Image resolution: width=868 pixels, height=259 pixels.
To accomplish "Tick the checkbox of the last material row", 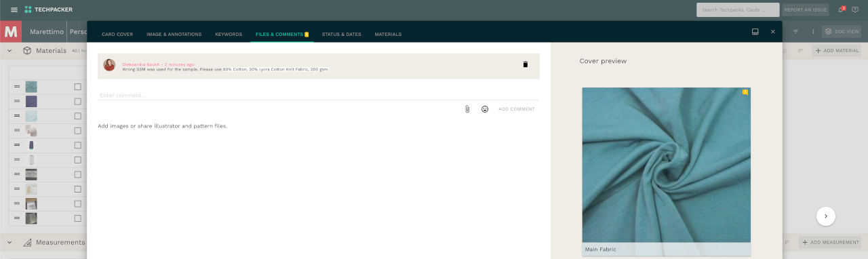I will click(x=77, y=218).
